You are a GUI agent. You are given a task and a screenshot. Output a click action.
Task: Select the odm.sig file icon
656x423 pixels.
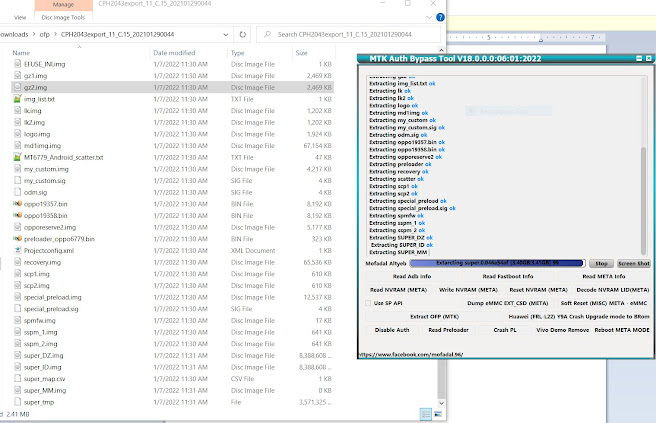pyautogui.click(x=17, y=192)
